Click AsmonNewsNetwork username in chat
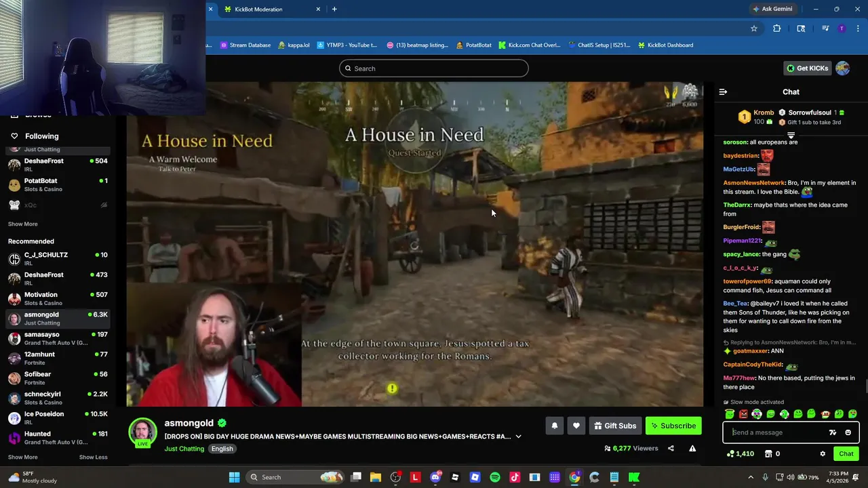 (x=754, y=182)
